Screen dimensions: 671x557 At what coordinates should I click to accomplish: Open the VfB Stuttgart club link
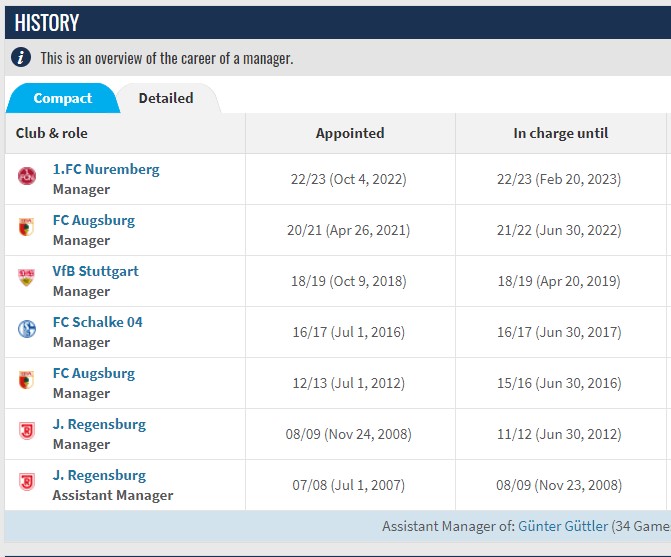pos(95,271)
